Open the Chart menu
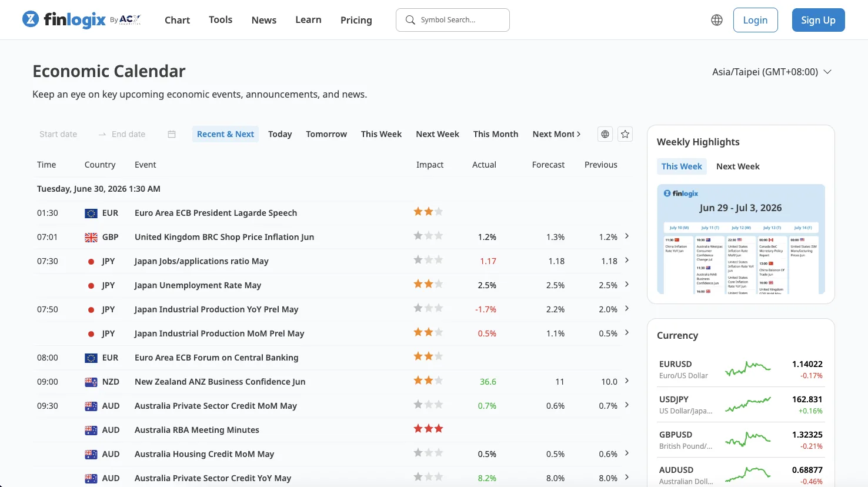Image resolution: width=868 pixels, height=487 pixels. coord(177,20)
